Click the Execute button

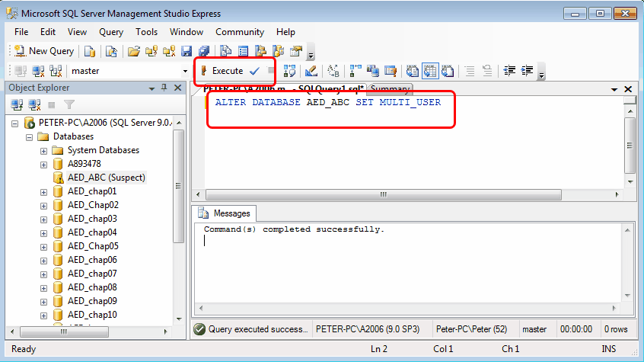pyautogui.click(x=223, y=71)
